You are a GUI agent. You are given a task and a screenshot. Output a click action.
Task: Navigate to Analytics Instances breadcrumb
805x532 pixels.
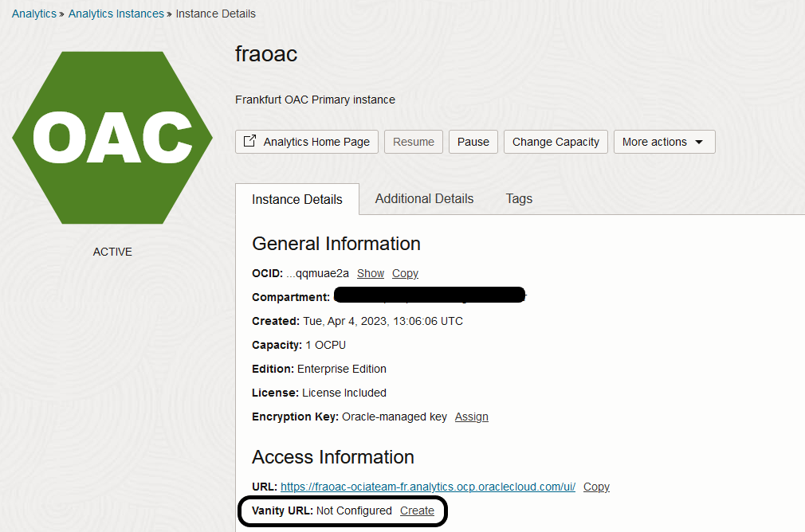(x=116, y=14)
